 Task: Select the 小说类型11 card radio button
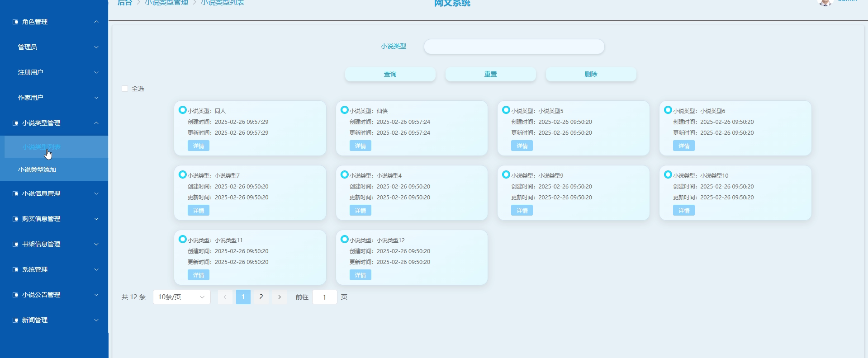point(183,239)
